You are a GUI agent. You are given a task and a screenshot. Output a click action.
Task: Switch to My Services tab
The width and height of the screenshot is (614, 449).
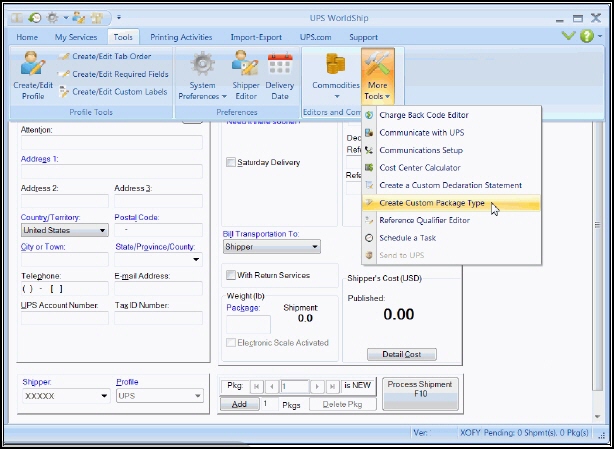pyautogui.click(x=76, y=37)
